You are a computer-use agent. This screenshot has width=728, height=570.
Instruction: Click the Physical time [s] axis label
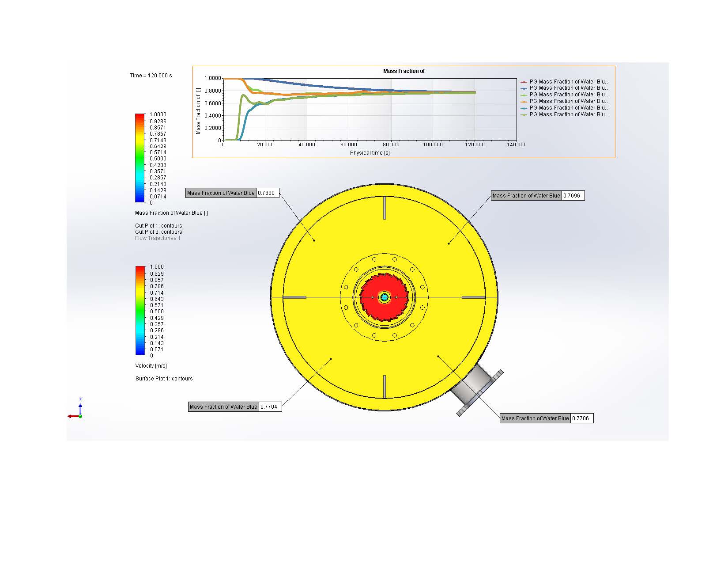(370, 153)
